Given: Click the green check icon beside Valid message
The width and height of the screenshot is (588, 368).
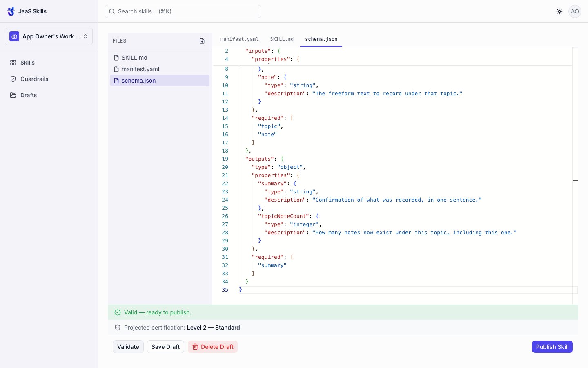Looking at the screenshot, I should pyautogui.click(x=118, y=312).
